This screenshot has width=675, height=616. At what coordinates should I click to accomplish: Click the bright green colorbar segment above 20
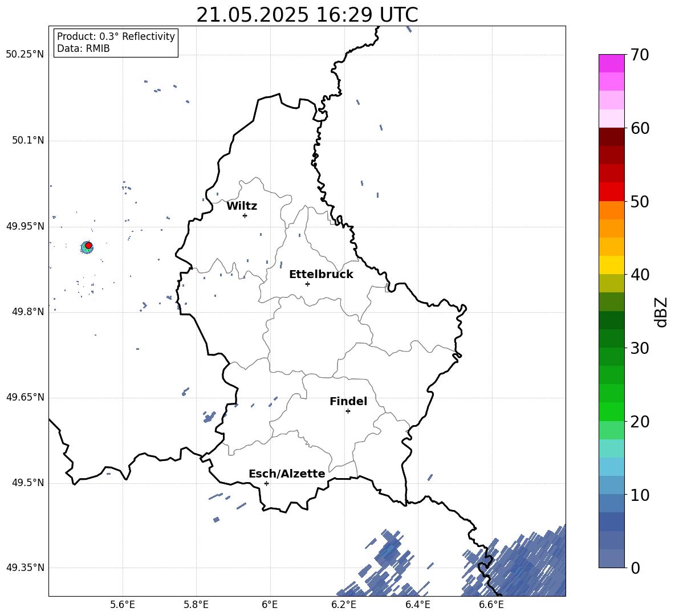coord(612,411)
